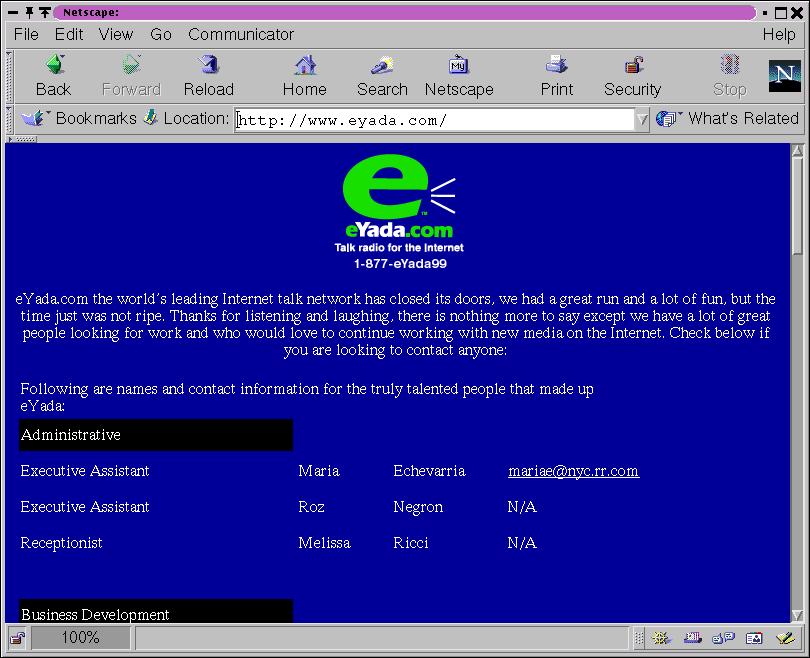
Task: Open the Bookmarks quickfile icon
Action: (x=35, y=118)
